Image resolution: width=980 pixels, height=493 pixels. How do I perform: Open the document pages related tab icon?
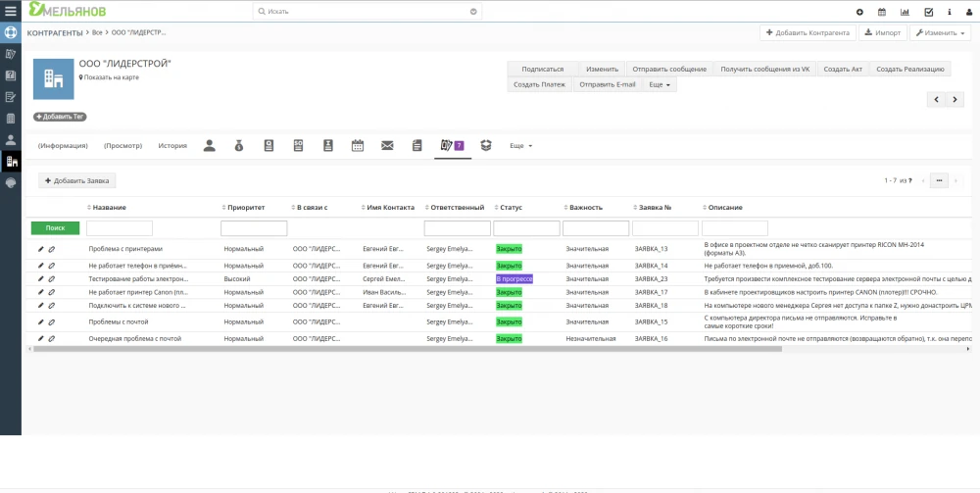[416, 146]
